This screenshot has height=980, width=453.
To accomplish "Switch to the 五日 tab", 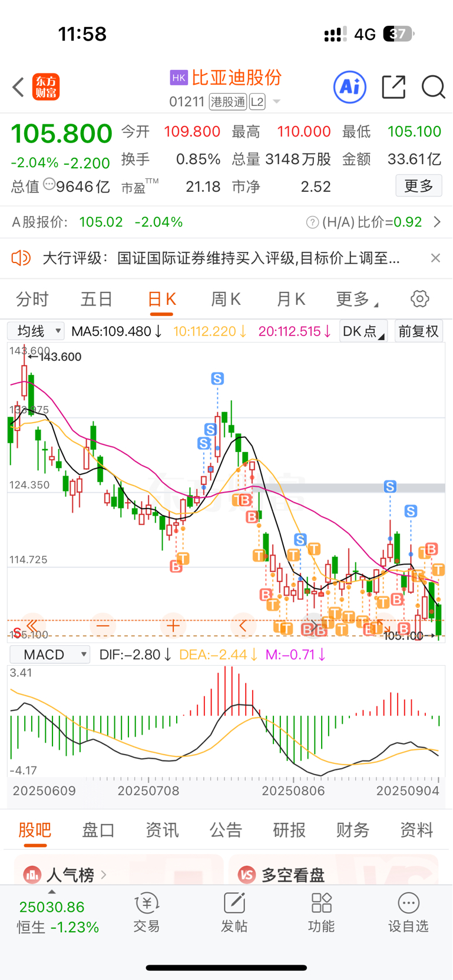I will [x=97, y=299].
